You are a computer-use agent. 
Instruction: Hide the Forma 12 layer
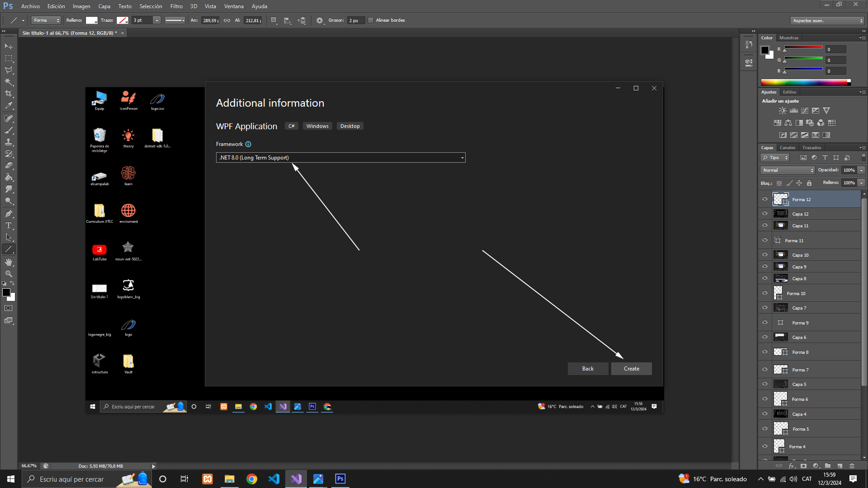[x=765, y=199]
